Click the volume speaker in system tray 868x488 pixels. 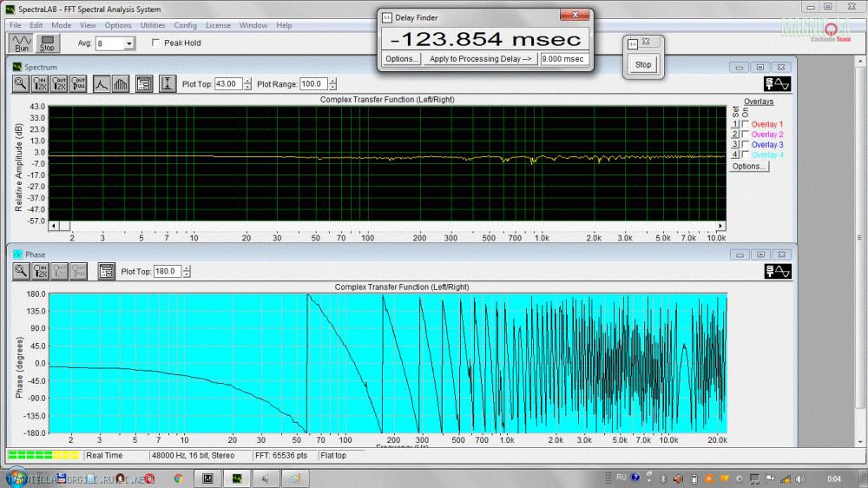point(800,478)
